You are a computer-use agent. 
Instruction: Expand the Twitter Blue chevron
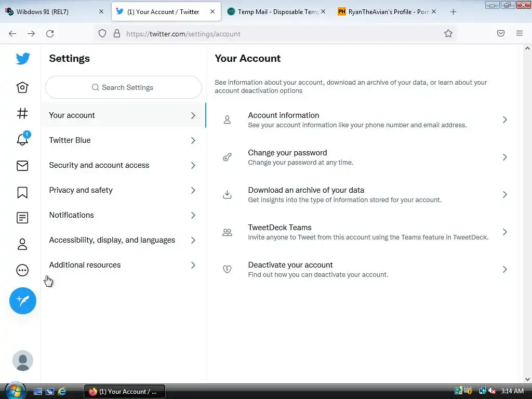193,140
